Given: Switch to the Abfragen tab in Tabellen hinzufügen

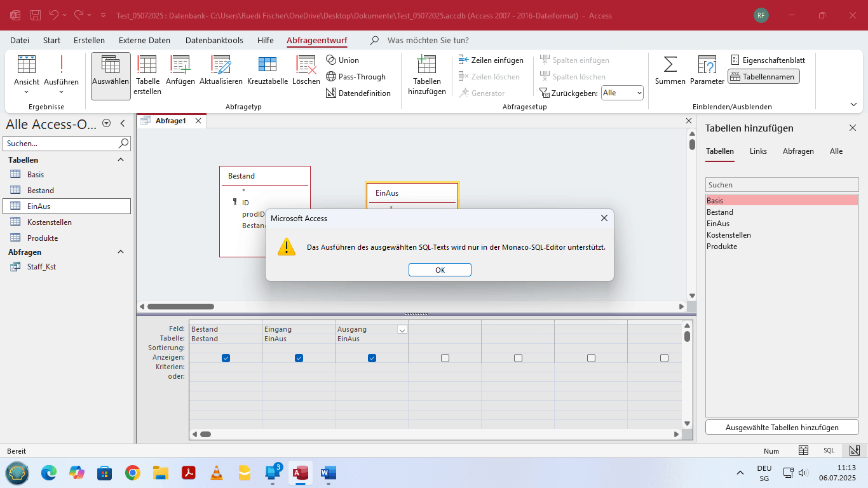Looking at the screenshot, I should [798, 151].
